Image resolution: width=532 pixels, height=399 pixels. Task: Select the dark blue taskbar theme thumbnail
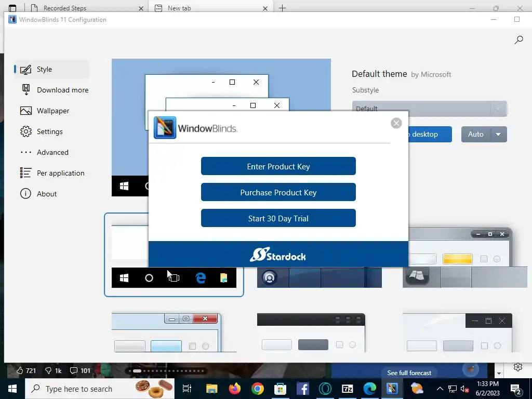pyautogui.click(x=320, y=277)
